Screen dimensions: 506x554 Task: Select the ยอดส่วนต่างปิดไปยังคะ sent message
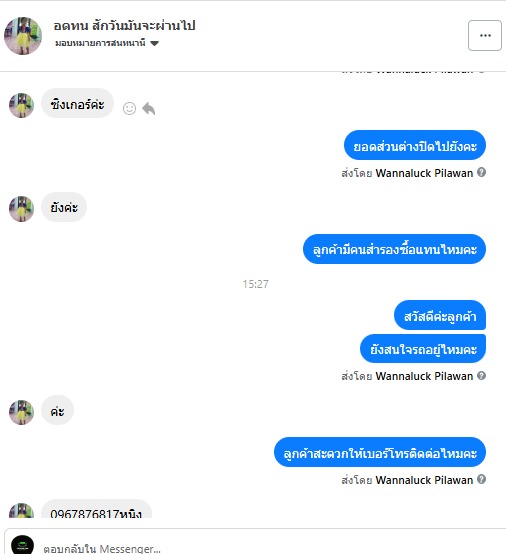415,145
